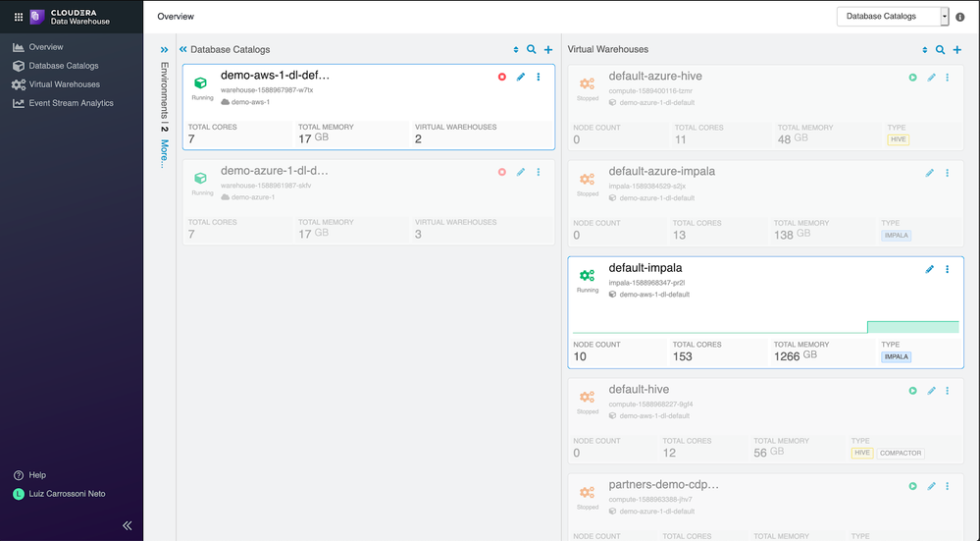Click the More... environments link
980x541 pixels.
[165, 154]
